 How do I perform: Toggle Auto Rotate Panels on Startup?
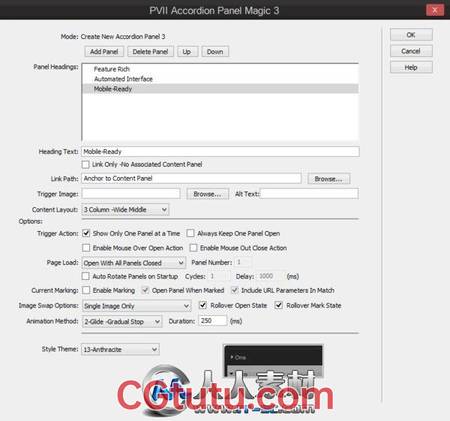point(86,276)
